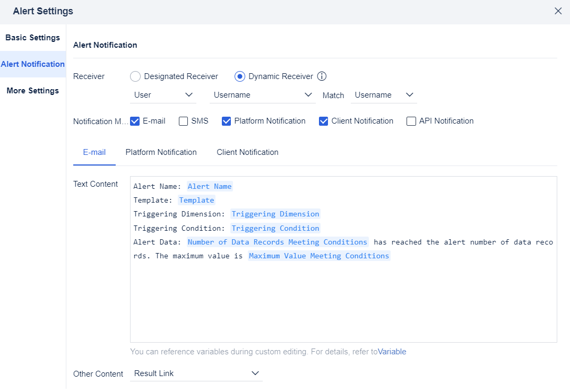The image size is (570, 392).
Task: Go to Alert Notification in sidebar
Action: [33, 64]
